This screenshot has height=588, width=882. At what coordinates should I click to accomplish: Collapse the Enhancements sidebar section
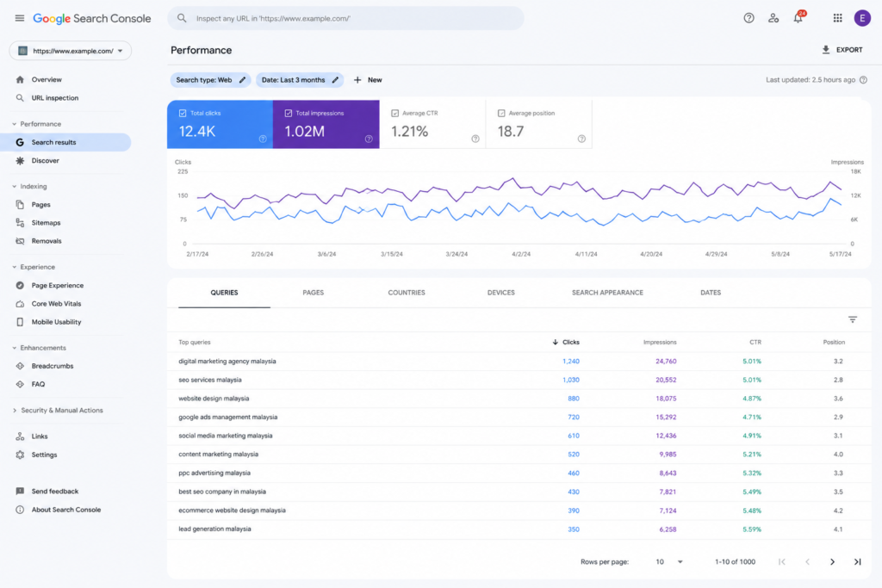(x=15, y=348)
